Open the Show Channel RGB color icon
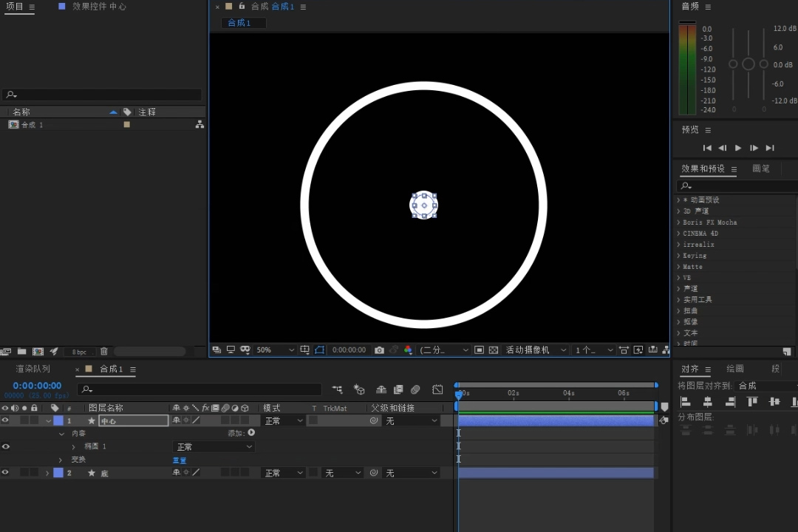 tap(408, 349)
